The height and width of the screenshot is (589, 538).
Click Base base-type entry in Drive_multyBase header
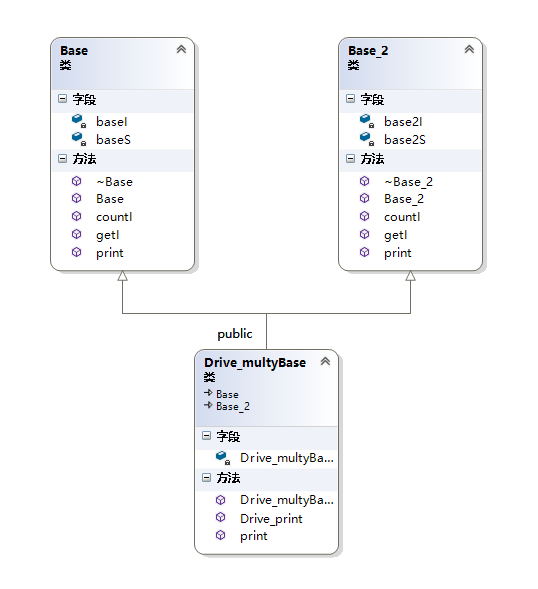(x=227, y=394)
